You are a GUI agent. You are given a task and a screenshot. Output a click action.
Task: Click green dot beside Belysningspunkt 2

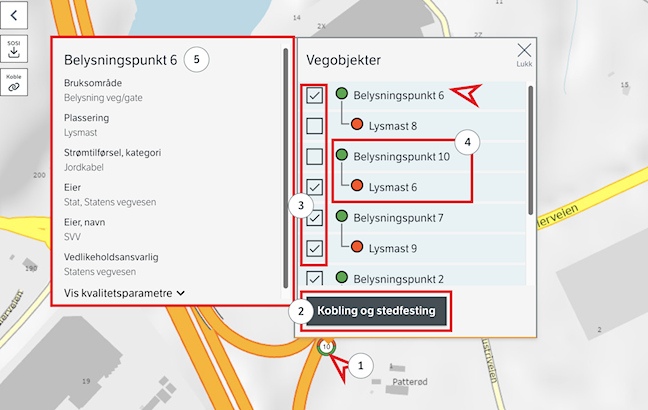tap(342, 277)
